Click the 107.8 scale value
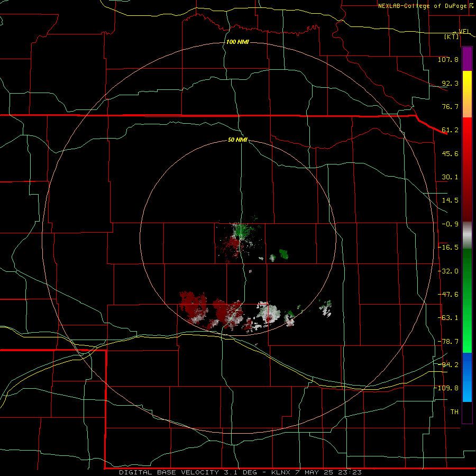 [448, 59]
